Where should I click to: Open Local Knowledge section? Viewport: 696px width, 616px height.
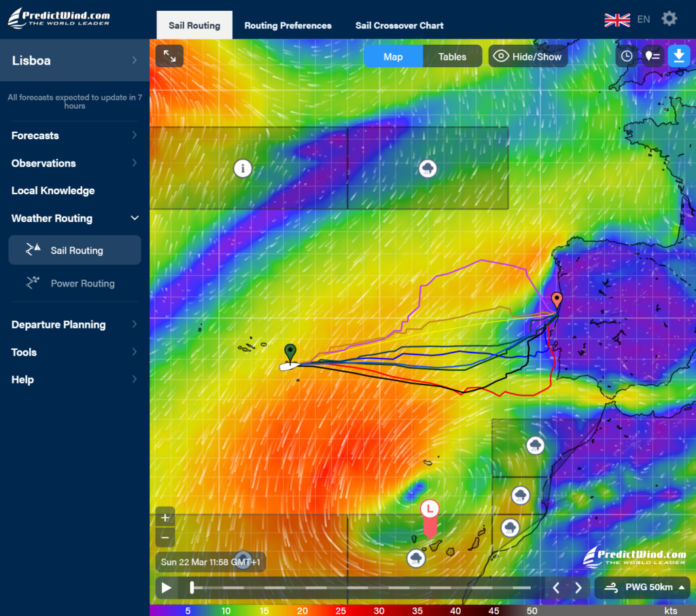point(53,191)
